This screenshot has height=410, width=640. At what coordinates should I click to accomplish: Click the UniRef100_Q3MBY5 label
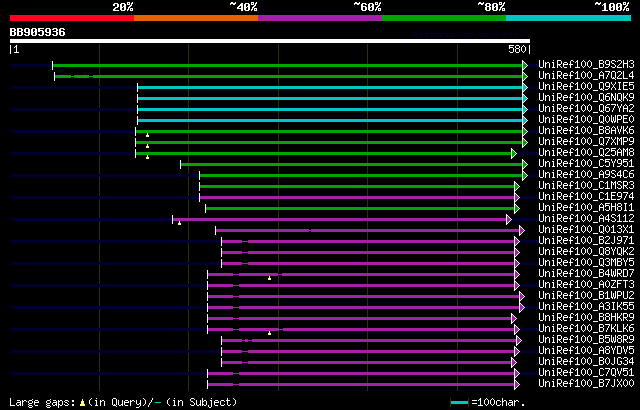[586, 263]
